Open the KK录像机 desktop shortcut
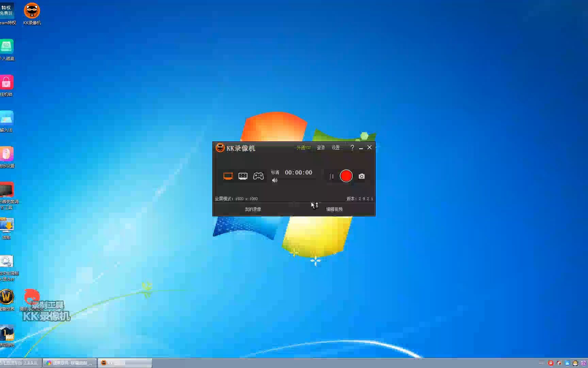Screen dimensions: 588x368 click(32, 14)
